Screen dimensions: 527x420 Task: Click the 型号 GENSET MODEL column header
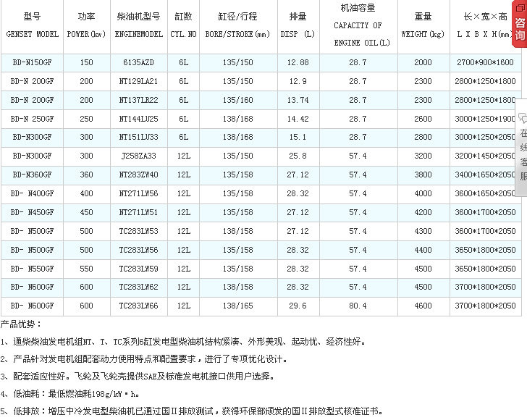click(32, 25)
